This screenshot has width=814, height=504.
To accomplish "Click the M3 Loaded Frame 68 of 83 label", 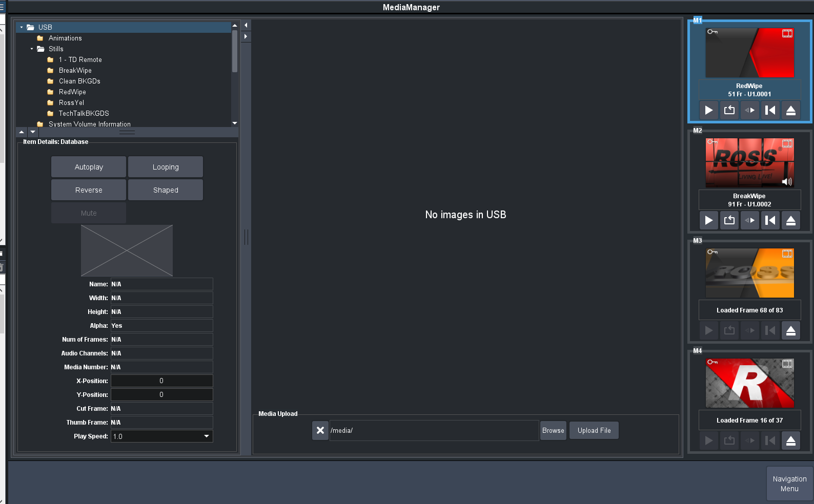I will coord(750,310).
